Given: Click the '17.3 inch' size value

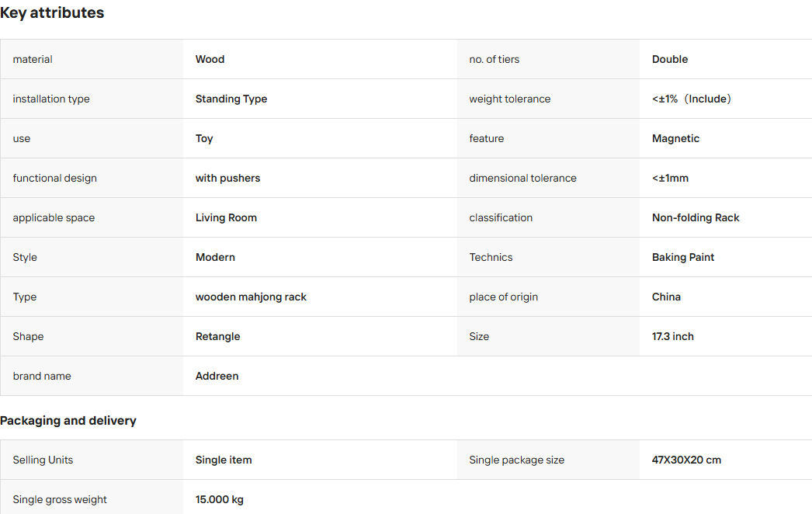Looking at the screenshot, I should coord(673,336).
